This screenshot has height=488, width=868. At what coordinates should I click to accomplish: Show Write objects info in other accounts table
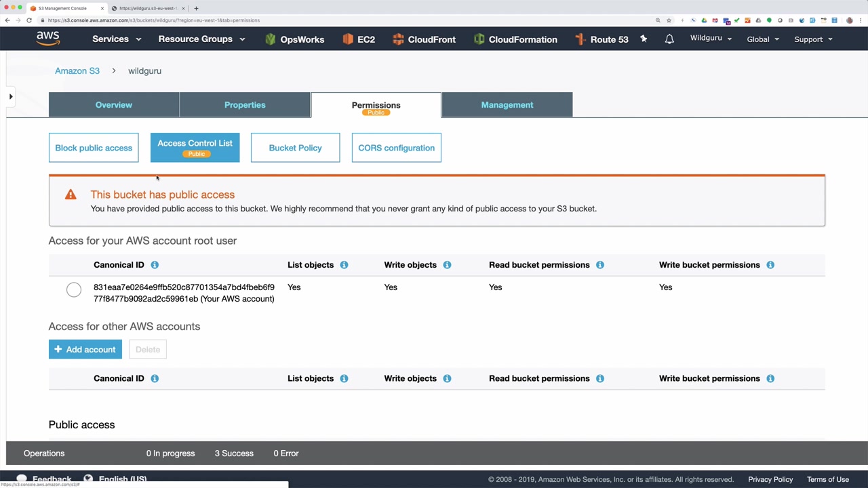pos(447,378)
